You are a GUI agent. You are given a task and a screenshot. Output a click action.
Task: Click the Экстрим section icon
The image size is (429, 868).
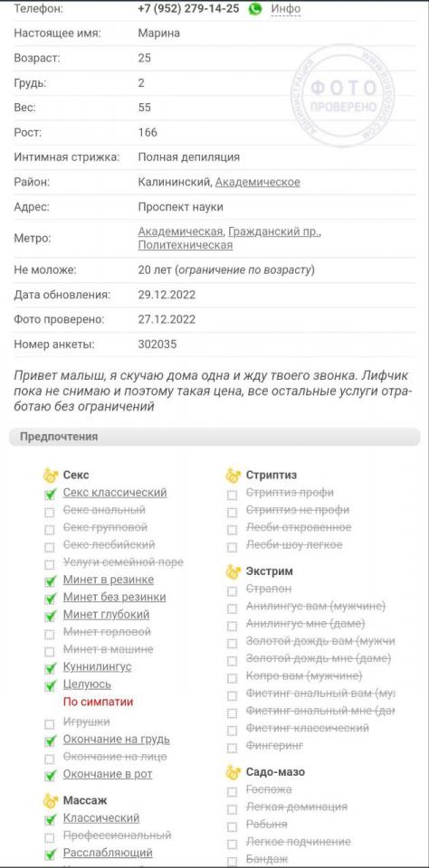(x=233, y=571)
